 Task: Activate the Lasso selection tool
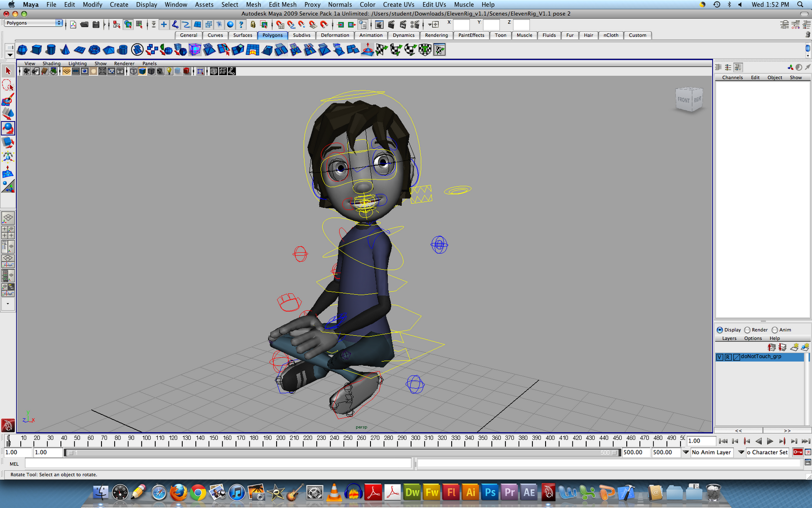[8, 85]
